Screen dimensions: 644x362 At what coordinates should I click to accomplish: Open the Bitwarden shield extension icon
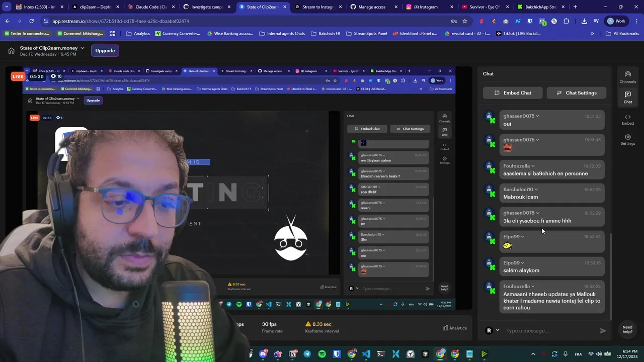pyautogui.click(x=530, y=21)
